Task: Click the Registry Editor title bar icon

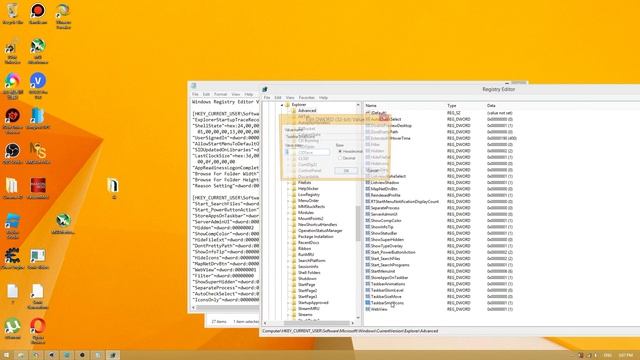Action: pyautogui.click(x=265, y=89)
